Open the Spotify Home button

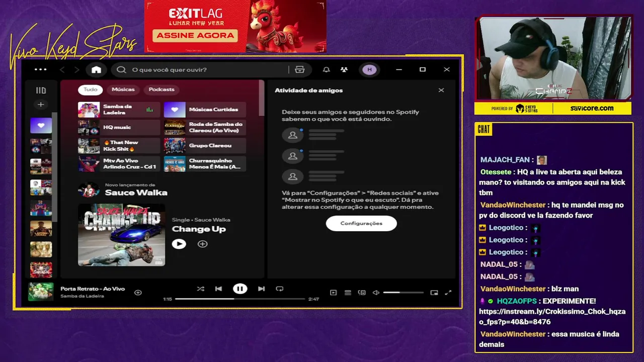[96, 70]
